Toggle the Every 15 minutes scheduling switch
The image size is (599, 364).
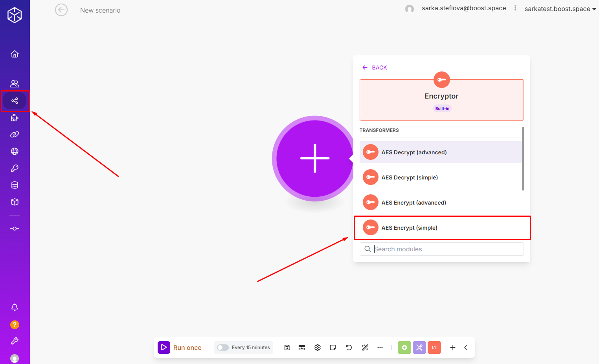pos(223,348)
